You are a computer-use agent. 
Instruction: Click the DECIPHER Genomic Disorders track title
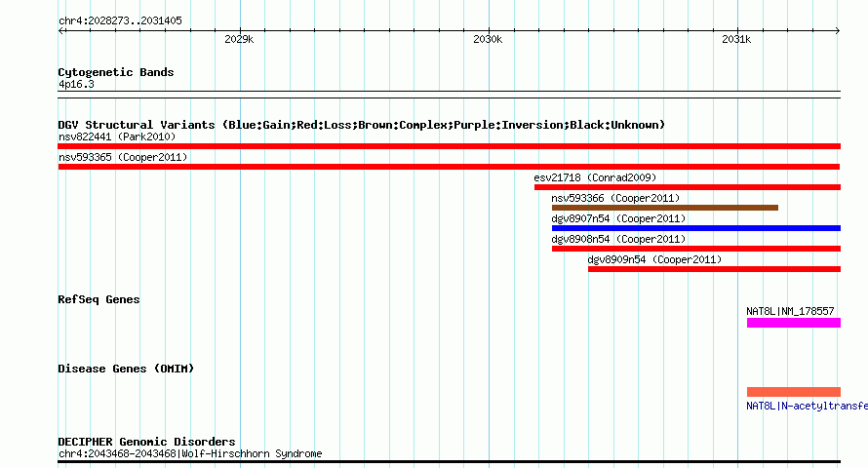pyautogui.click(x=146, y=442)
